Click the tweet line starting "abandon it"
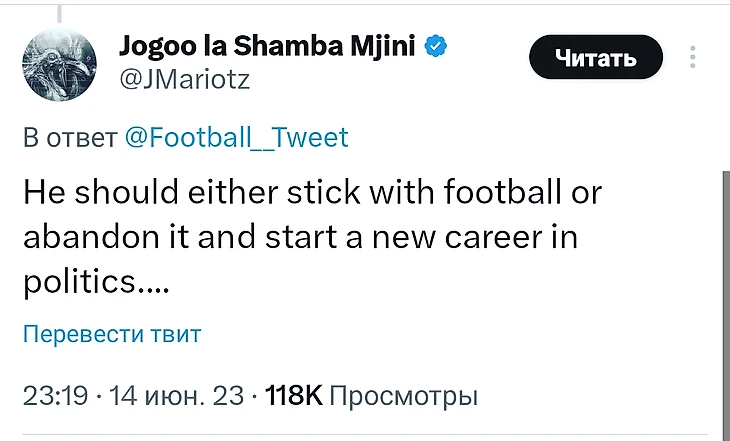730x441 pixels. pyautogui.click(x=301, y=238)
